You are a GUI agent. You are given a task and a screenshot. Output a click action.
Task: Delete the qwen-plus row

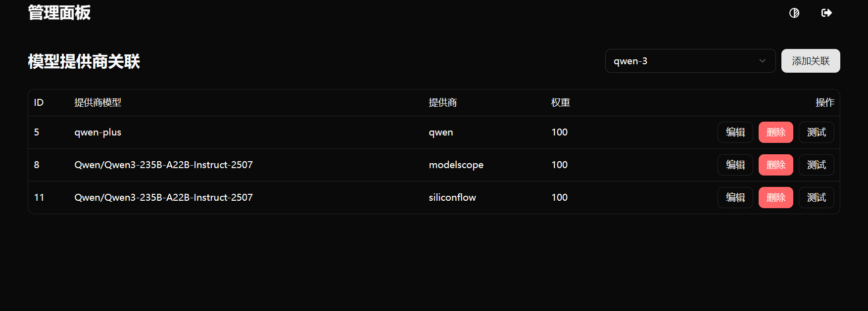pos(775,133)
